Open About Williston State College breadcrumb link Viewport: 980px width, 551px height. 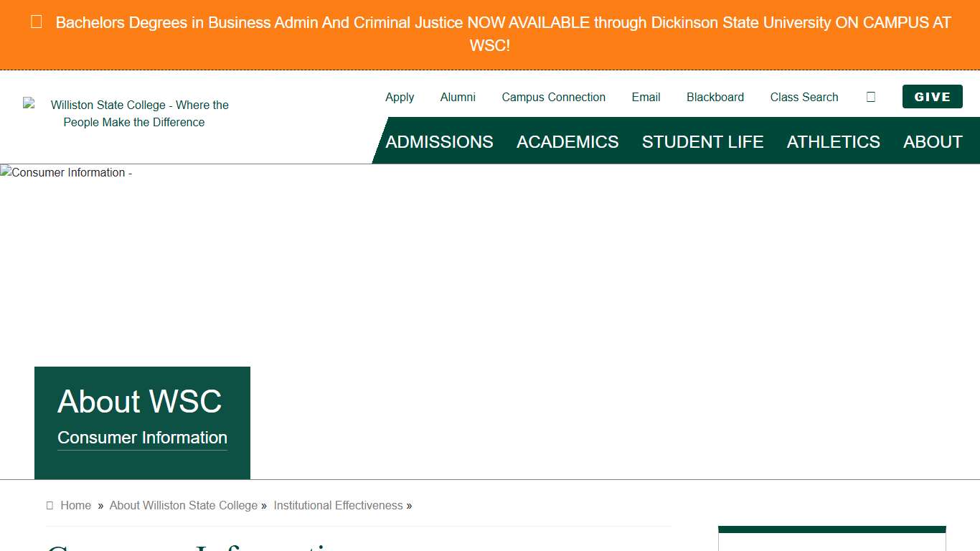pyautogui.click(x=183, y=505)
